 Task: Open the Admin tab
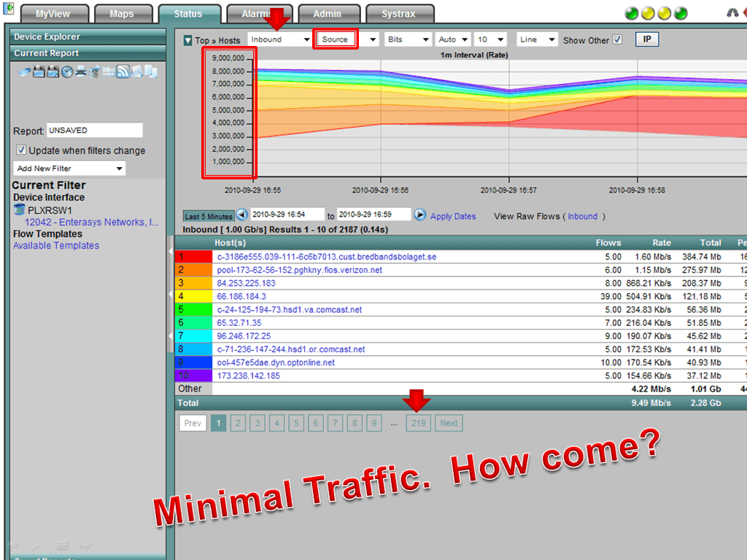(x=328, y=14)
